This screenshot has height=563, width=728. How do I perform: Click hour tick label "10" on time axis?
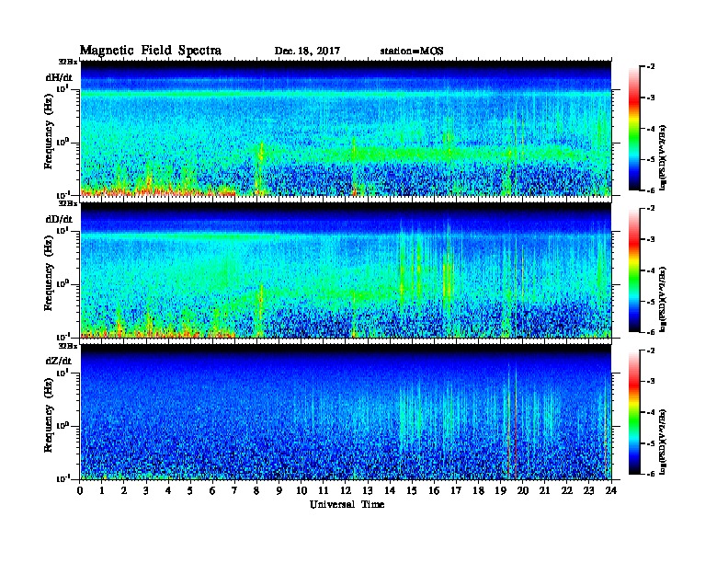301,490
